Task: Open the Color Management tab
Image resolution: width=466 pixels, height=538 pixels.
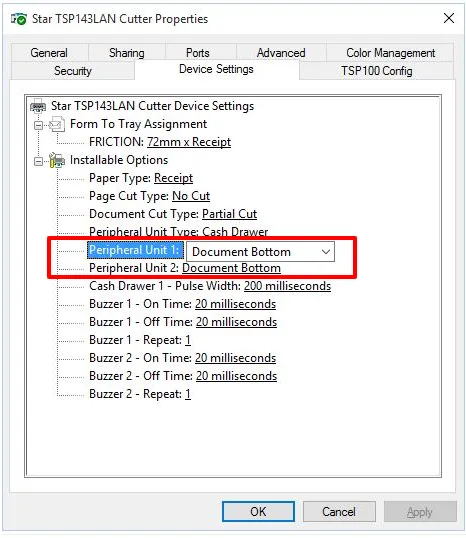Action: point(390,53)
